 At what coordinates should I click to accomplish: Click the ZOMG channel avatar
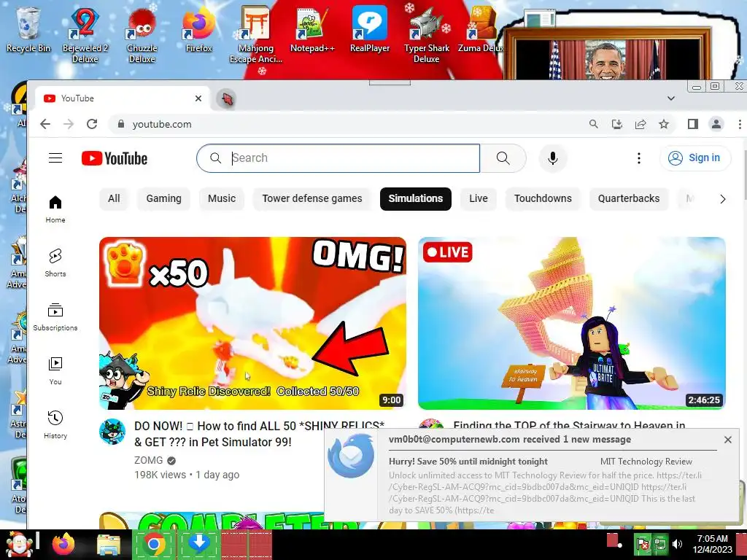(x=112, y=432)
